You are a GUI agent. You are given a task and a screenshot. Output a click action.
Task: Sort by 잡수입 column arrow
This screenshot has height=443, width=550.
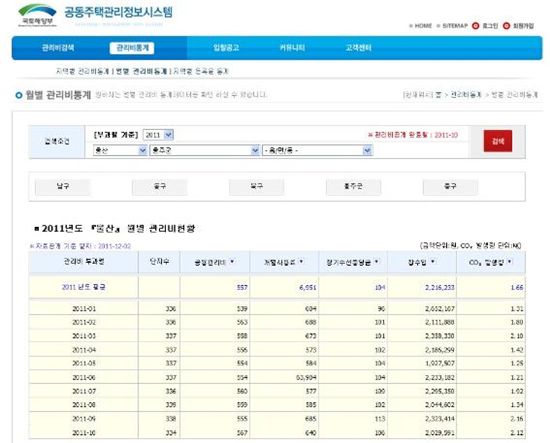[x=432, y=262]
